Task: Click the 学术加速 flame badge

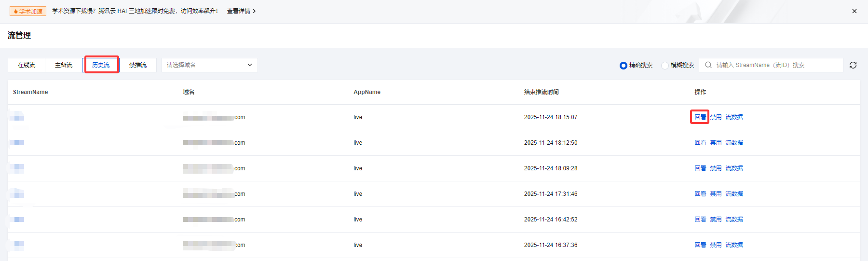Action: point(28,11)
